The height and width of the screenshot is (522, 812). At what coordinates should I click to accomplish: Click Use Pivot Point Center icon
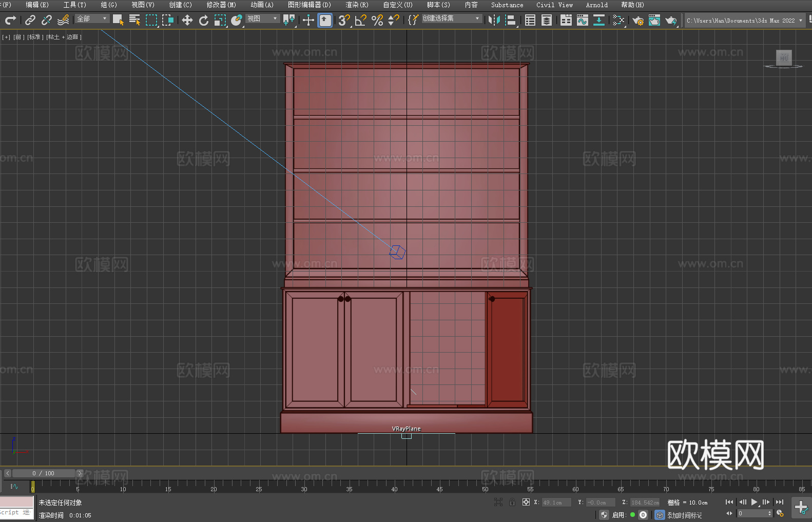click(x=289, y=20)
